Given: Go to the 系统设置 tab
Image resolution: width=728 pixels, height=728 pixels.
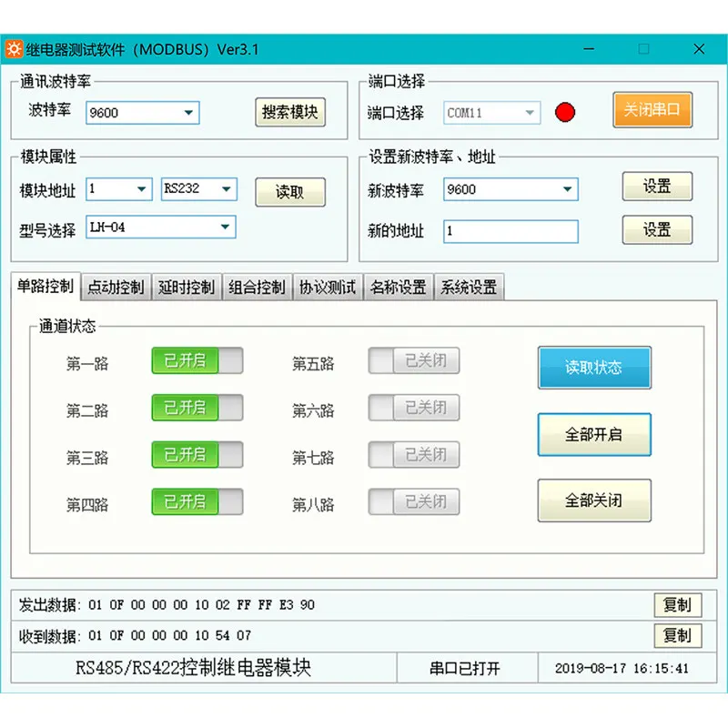Looking at the screenshot, I should coord(469,288).
